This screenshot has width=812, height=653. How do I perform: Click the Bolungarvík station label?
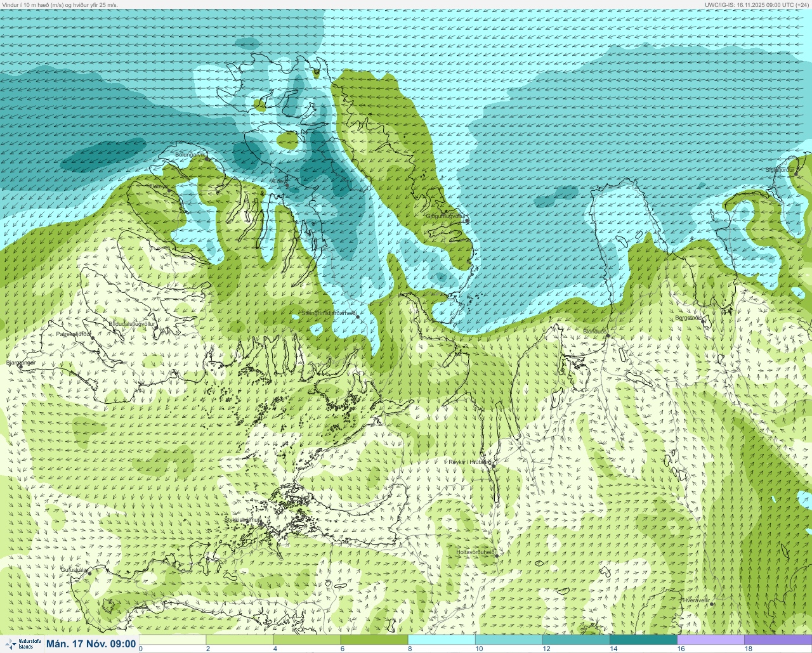tap(191, 155)
